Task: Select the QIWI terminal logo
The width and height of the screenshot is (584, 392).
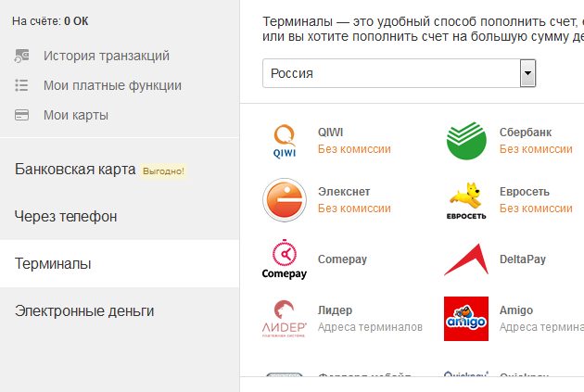Action: point(285,141)
